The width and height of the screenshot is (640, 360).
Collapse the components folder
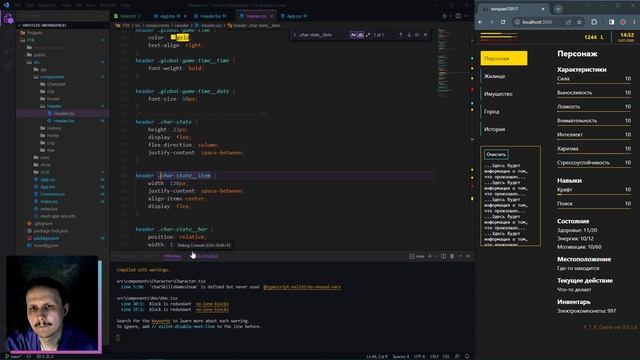(52, 77)
